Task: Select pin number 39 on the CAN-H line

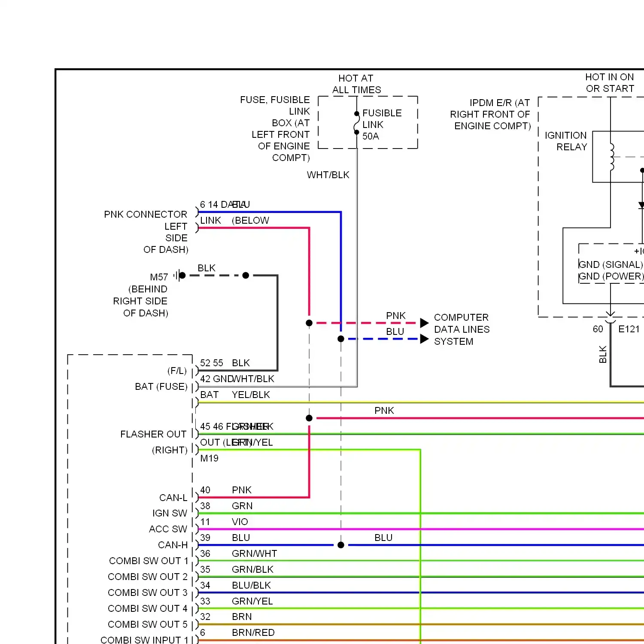Action: pyautogui.click(x=205, y=538)
